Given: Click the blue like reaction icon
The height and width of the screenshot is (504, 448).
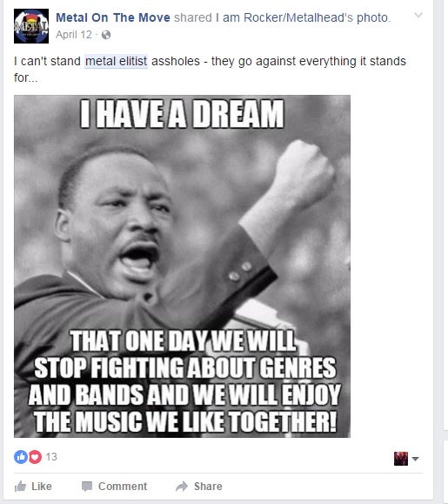Looking at the screenshot, I should (x=21, y=456).
